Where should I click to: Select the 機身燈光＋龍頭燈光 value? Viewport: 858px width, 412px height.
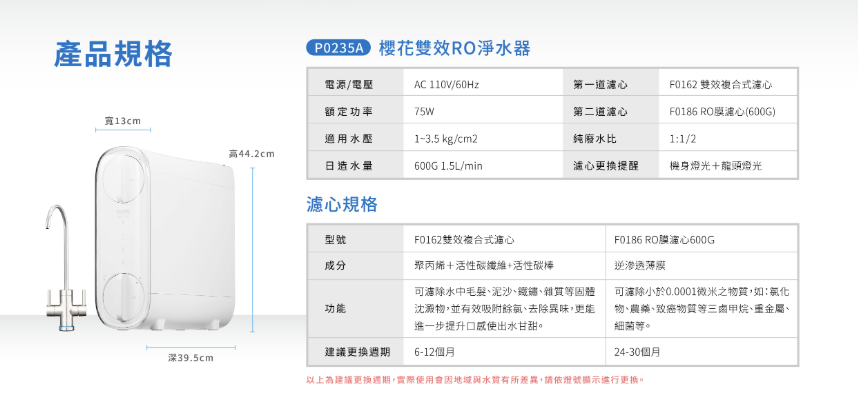(715, 166)
